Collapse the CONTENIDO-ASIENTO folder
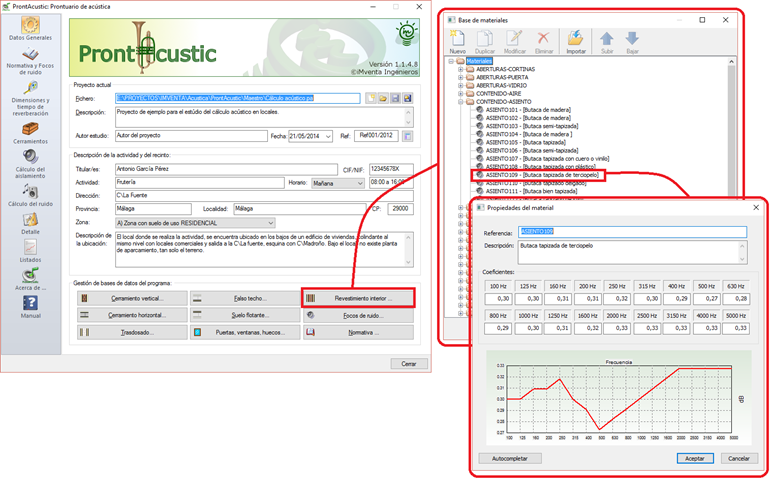The image size is (774, 487). point(461,102)
